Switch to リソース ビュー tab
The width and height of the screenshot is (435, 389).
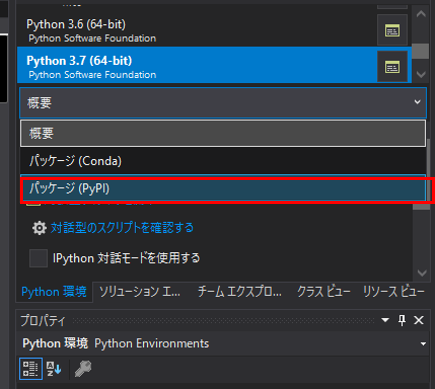[393, 292]
